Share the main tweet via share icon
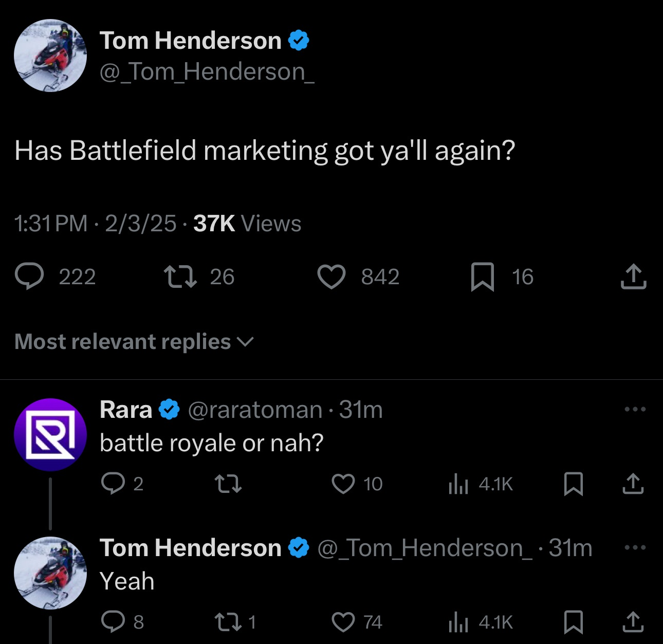This screenshot has width=663, height=644. click(x=633, y=277)
